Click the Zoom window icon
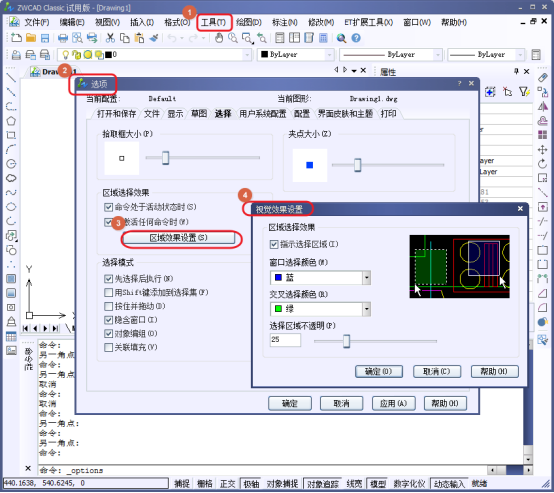Screen dimensions: 554x493 (247, 38)
